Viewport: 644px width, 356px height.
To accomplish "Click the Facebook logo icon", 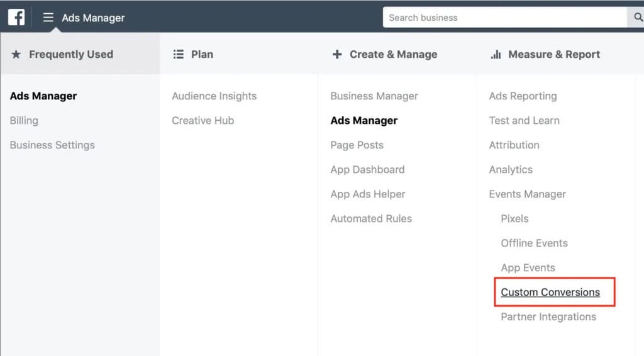I will coord(16,17).
